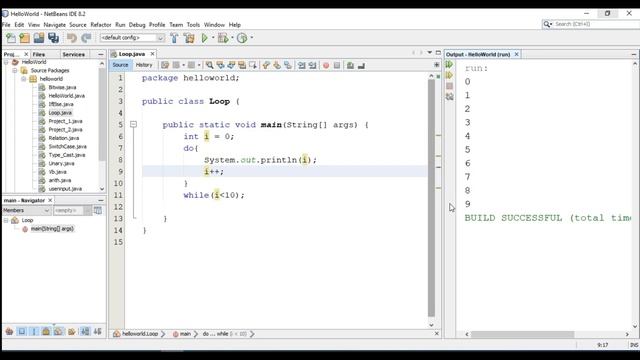Viewport: 640px width, 360px height.
Task: Toggle Show Non-Public Members in Navigator
Action: (46, 331)
